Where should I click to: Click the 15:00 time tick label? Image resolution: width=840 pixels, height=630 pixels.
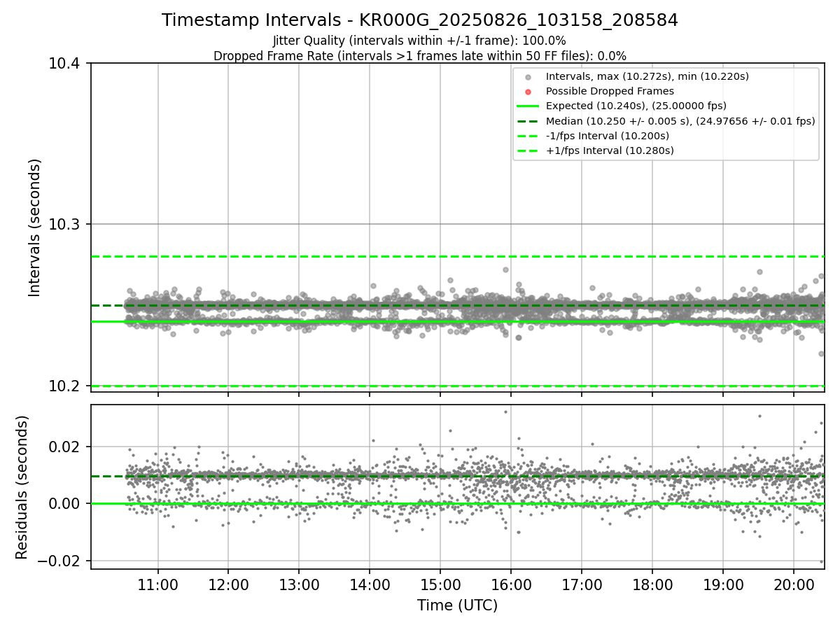click(x=440, y=584)
